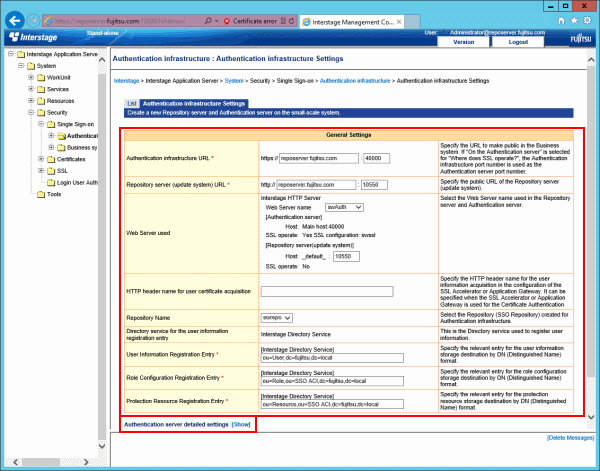Screen dimensions: 600x471
Task: Click the Version button
Action: pyautogui.click(x=463, y=42)
